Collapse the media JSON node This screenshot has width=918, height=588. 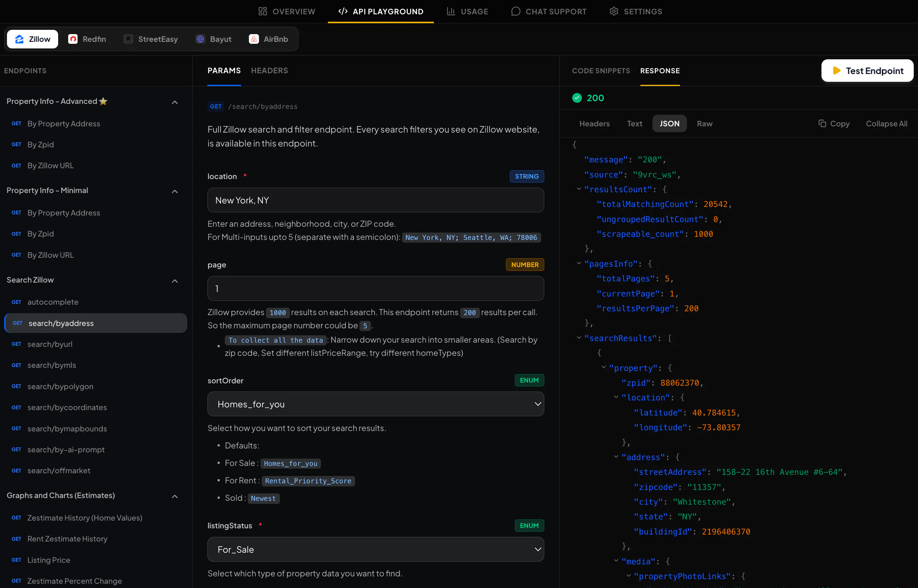point(616,560)
